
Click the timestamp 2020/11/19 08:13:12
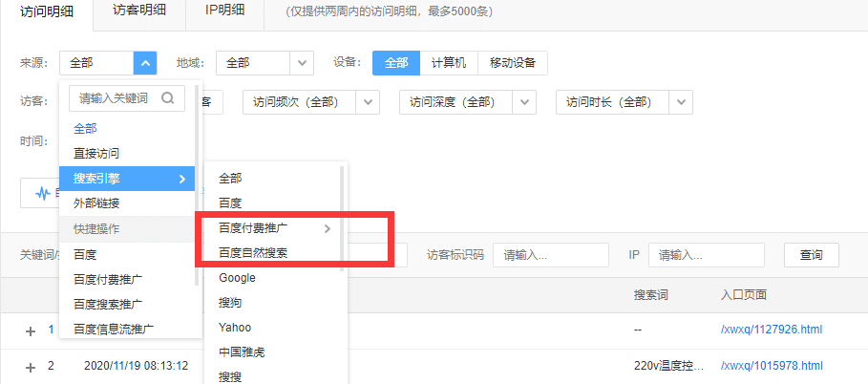(x=137, y=366)
